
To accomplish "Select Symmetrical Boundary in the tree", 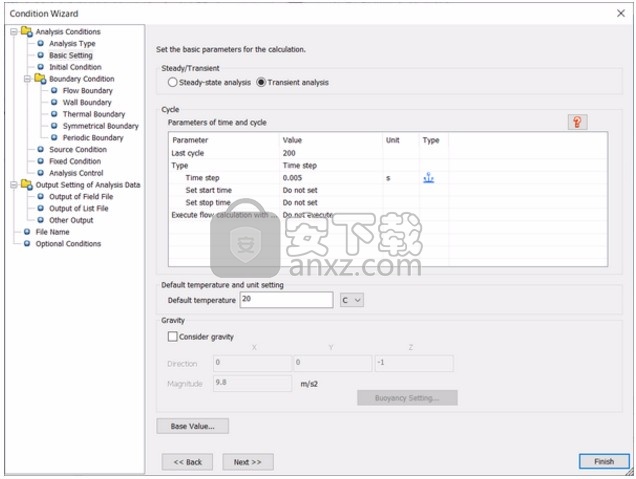I will point(101,126).
